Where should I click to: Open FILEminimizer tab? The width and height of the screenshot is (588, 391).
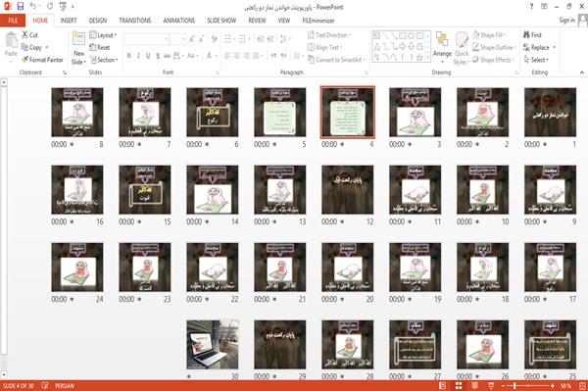[318, 21]
